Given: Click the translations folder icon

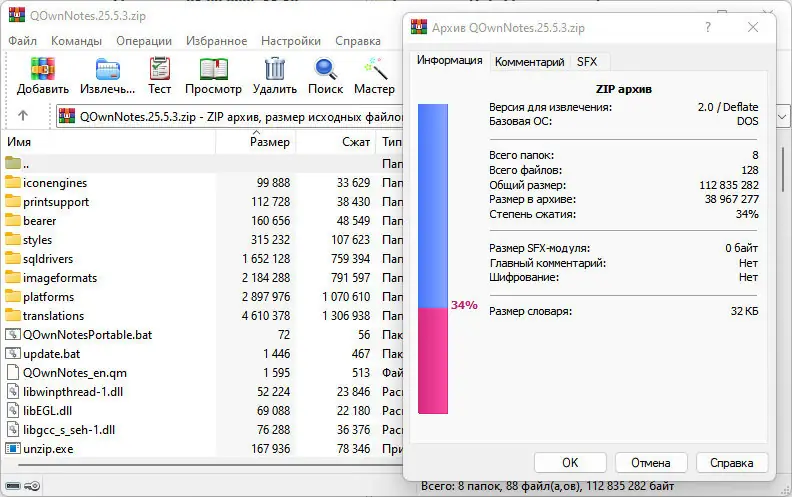Looking at the screenshot, I should pyautogui.click(x=13, y=315).
